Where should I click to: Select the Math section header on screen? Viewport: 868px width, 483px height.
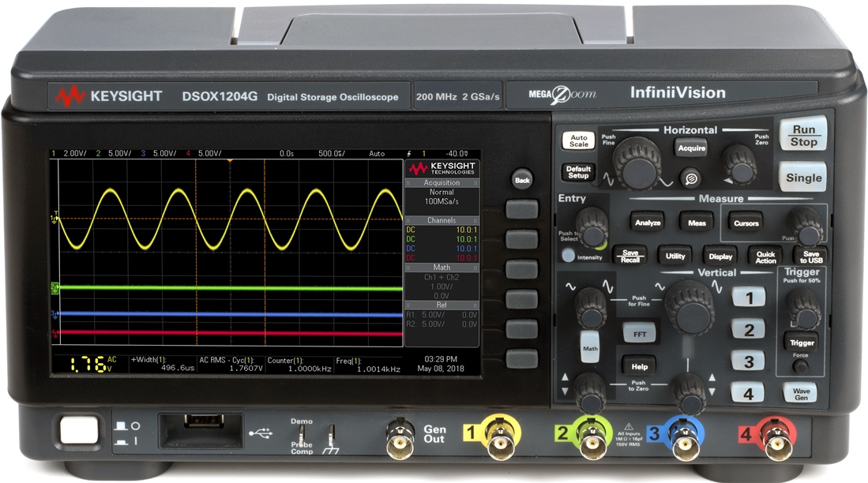442,268
